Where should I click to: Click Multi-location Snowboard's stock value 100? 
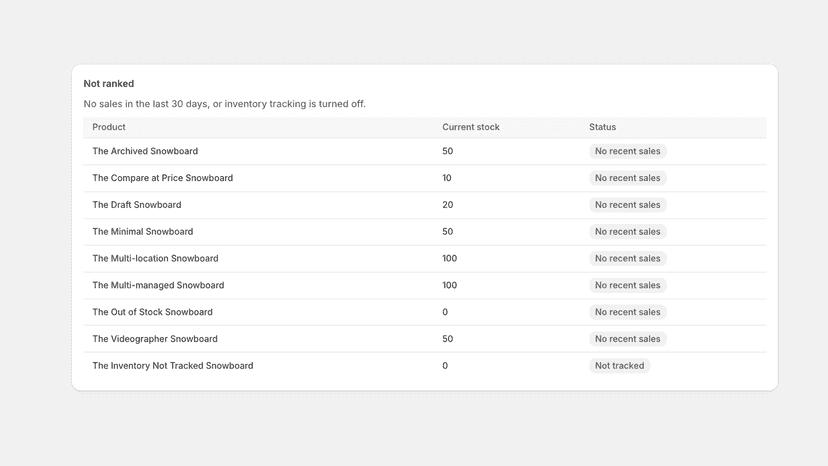point(449,258)
